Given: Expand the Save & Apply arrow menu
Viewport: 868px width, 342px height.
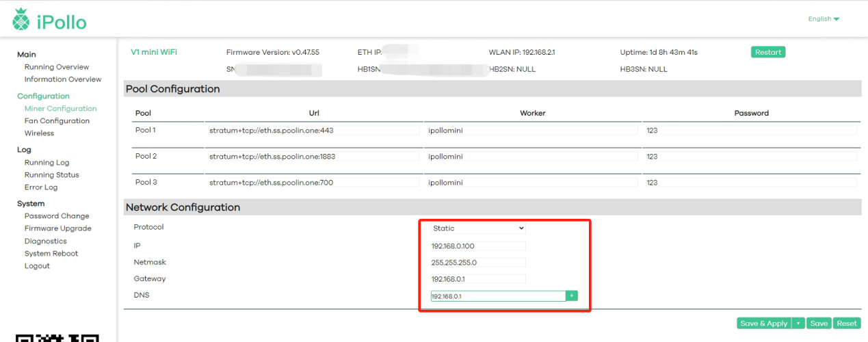Looking at the screenshot, I should pos(798,324).
